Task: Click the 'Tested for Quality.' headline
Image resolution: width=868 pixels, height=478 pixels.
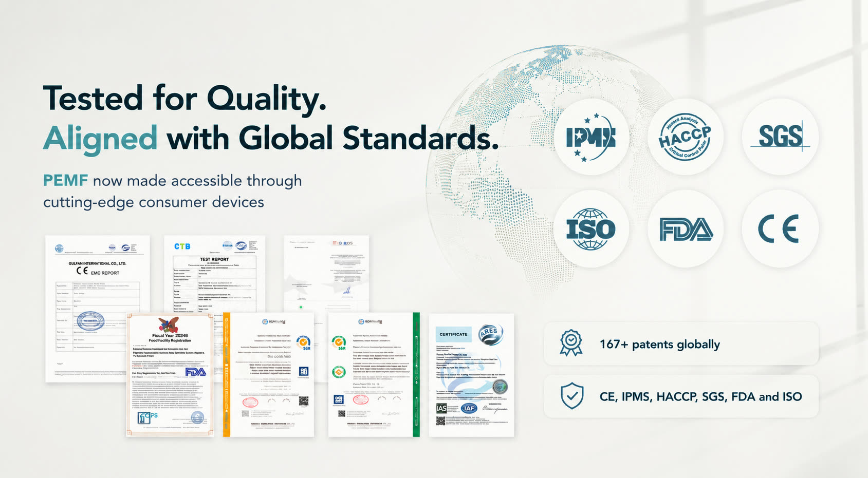Action: (x=185, y=99)
